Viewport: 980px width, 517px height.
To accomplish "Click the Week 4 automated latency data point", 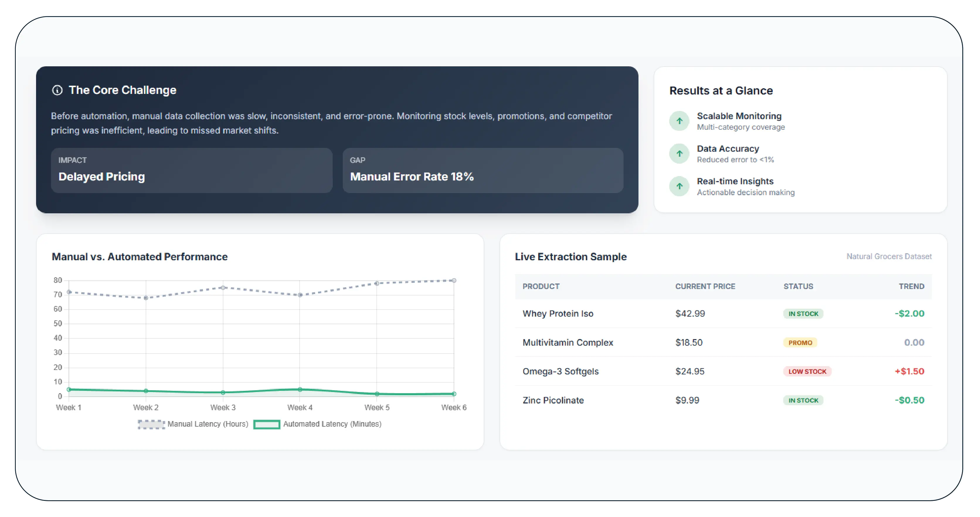I will pyautogui.click(x=300, y=389).
